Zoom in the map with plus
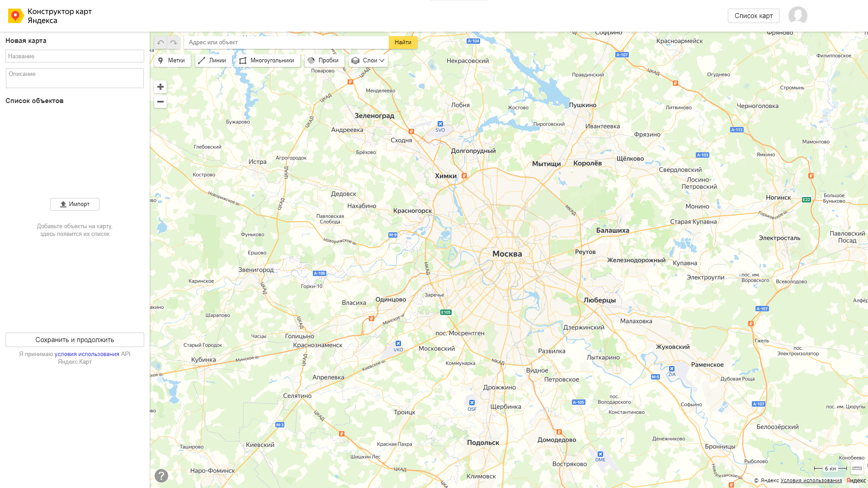The width and height of the screenshot is (868, 488). [160, 87]
